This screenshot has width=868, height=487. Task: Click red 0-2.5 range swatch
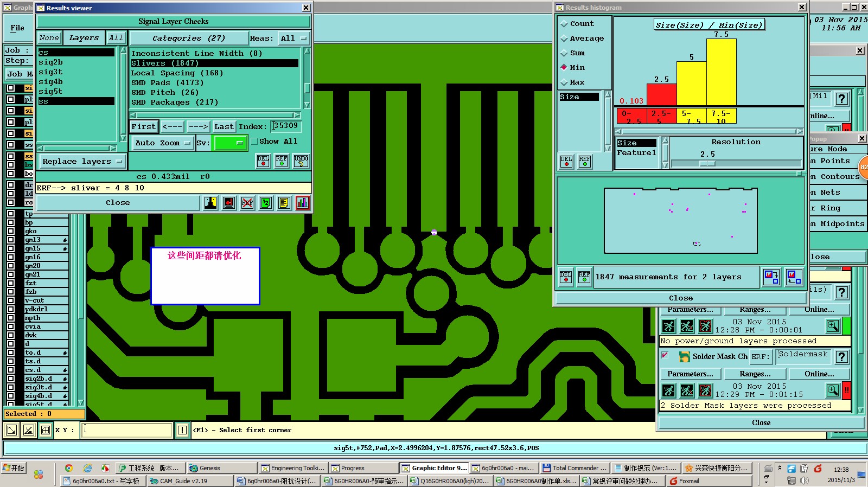click(x=632, y=117)
